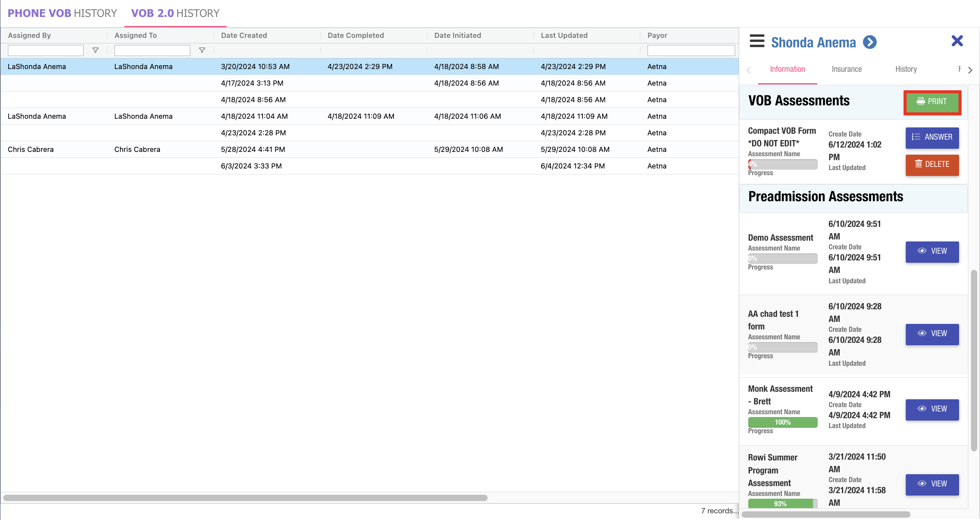Open the Assigned To filter funnel icon
The image size is (980, 520).
(202, 50)
